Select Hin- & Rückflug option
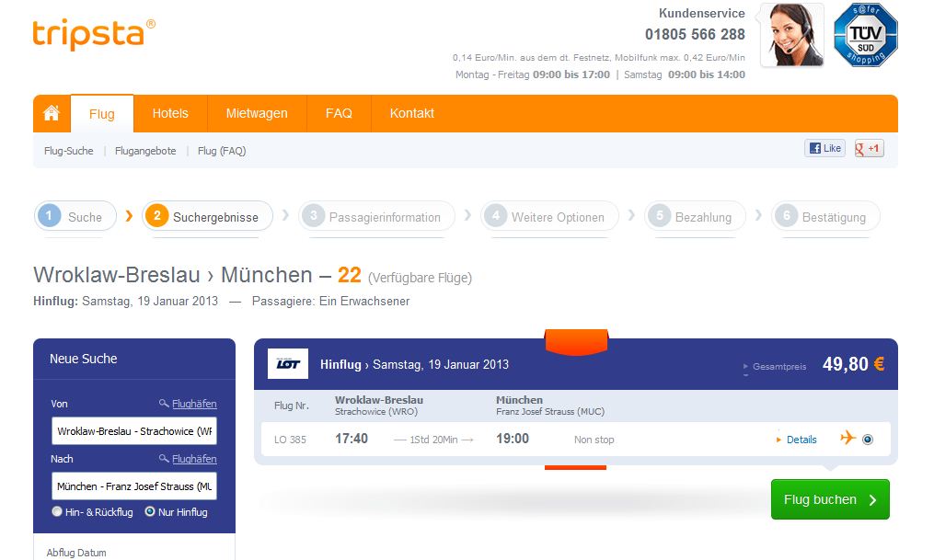 click(x=57, y=511)
